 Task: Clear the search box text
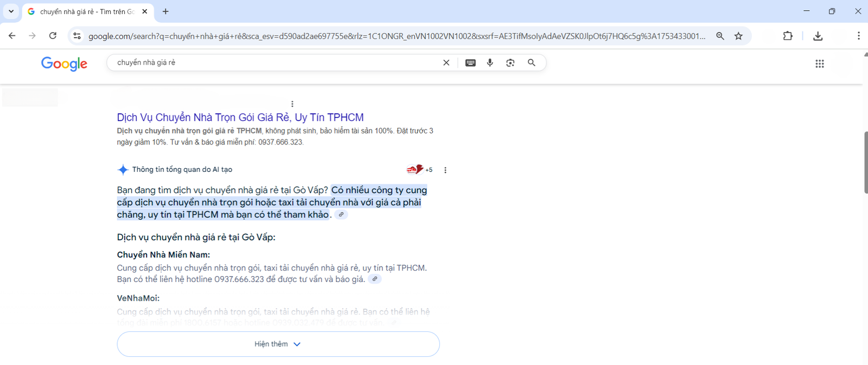pos(446,62)
